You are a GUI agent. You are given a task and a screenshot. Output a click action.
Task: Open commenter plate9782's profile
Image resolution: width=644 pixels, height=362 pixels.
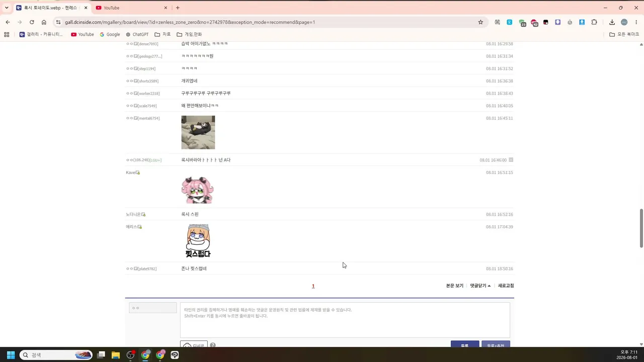click(141, 268)
